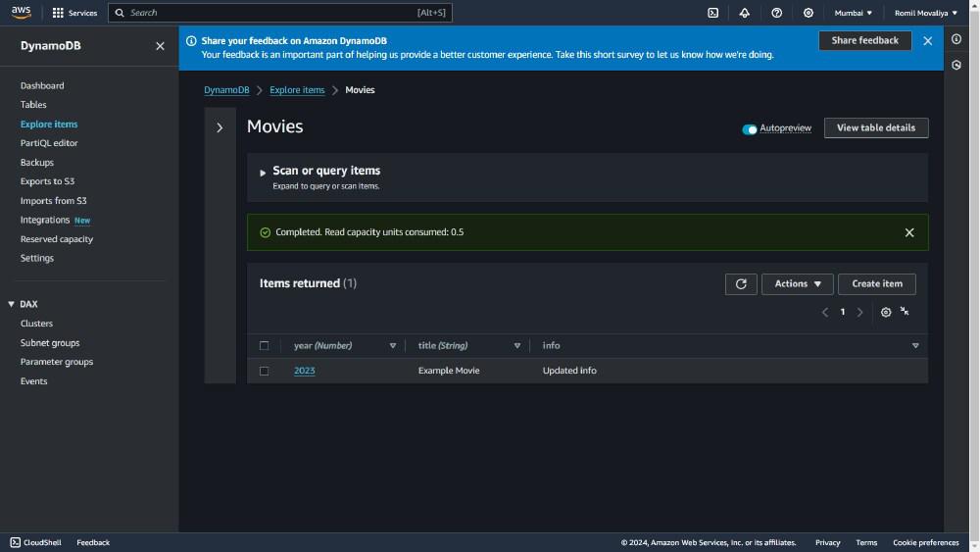This screenshot has height=552, width=980.
Task: Toggle the Autopreview switch
Action: tap(749, 129)
